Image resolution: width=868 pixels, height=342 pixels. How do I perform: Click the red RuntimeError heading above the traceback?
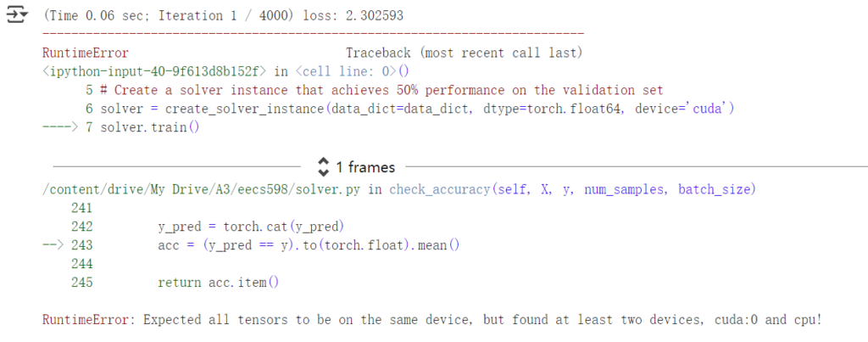86,53
